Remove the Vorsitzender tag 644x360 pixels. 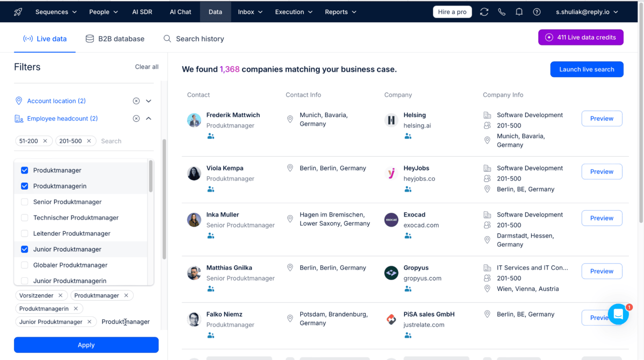pos(60,295)
